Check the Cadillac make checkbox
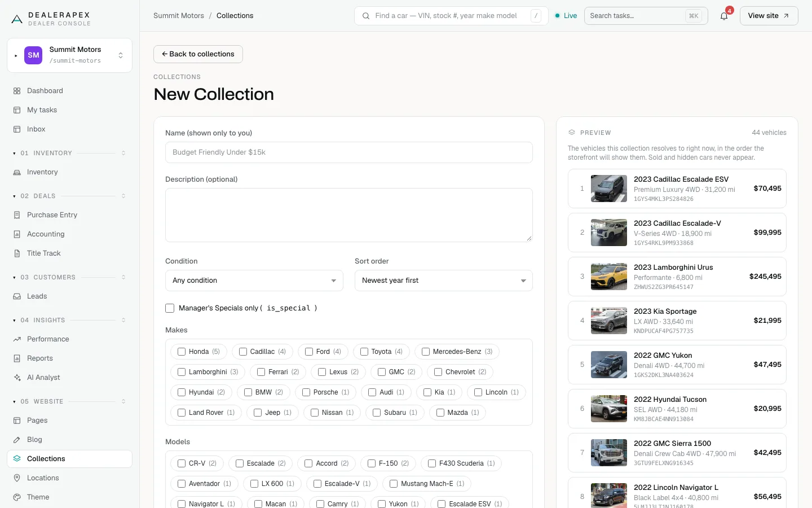 (x=243, y=352)
